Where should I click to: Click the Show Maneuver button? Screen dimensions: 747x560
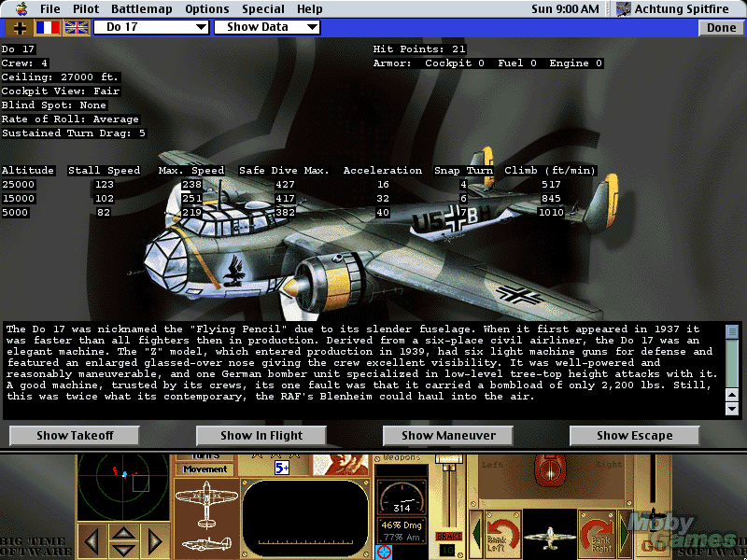click(x=448, y=435)
